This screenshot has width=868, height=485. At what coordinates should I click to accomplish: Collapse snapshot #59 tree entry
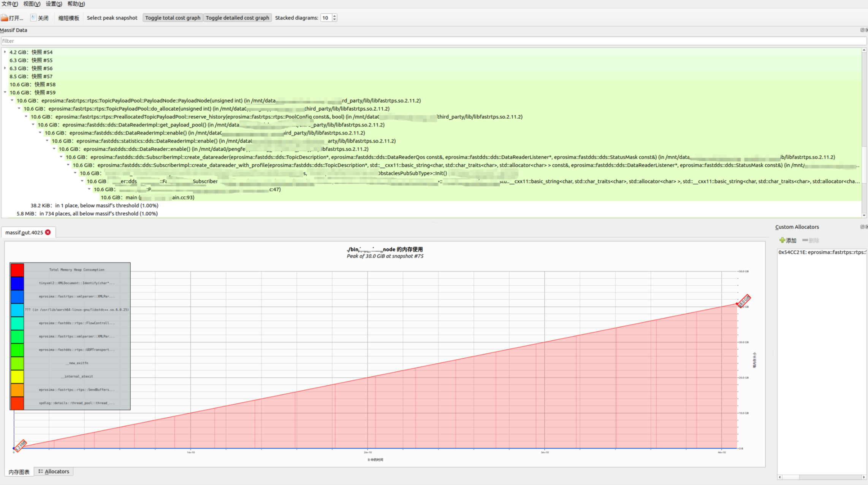point(5,92)
